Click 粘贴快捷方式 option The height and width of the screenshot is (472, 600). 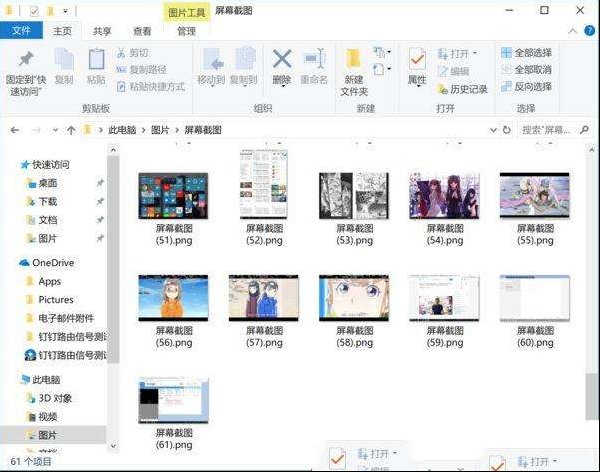click(151, 87)
